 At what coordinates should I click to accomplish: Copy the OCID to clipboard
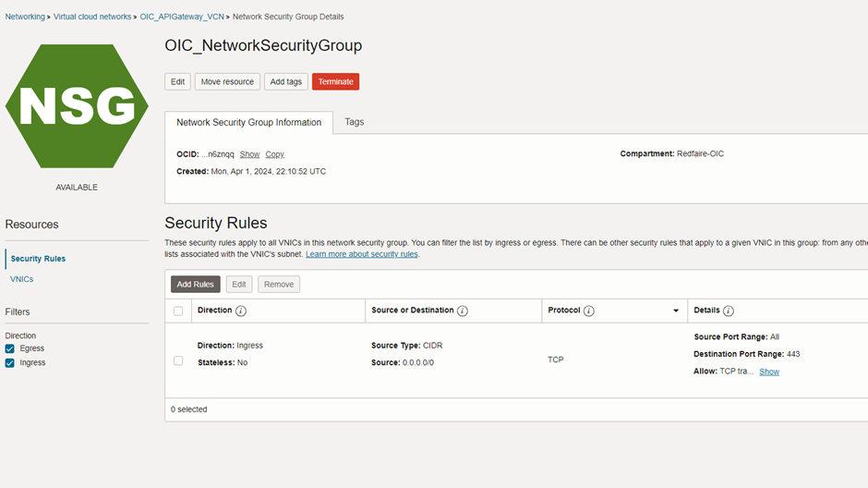point(274,154)
